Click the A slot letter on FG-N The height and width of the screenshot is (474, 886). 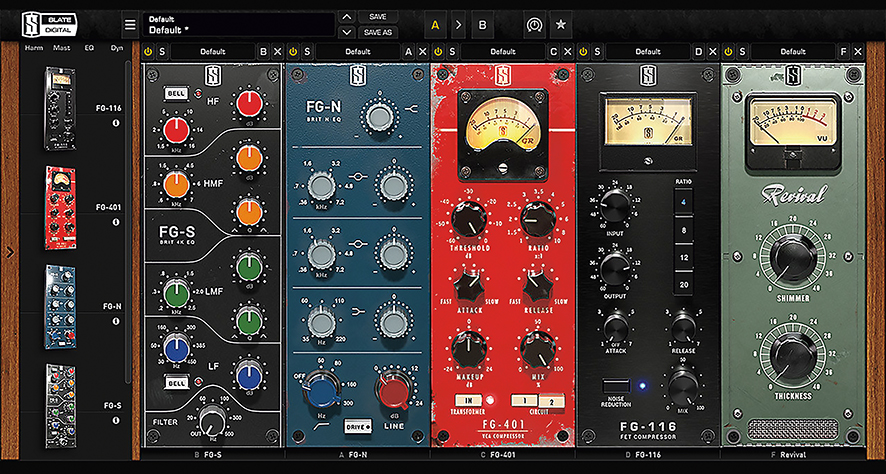click(x=409, y=52)
